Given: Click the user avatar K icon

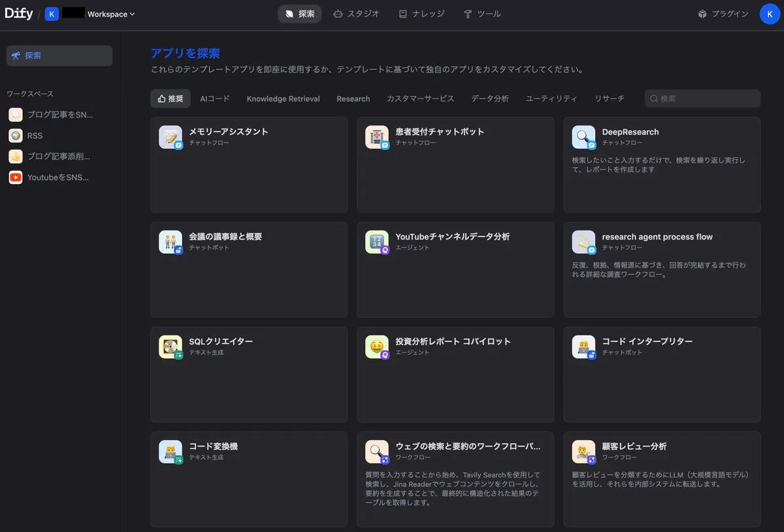Looking at the screenshot, I should point(770,14).
